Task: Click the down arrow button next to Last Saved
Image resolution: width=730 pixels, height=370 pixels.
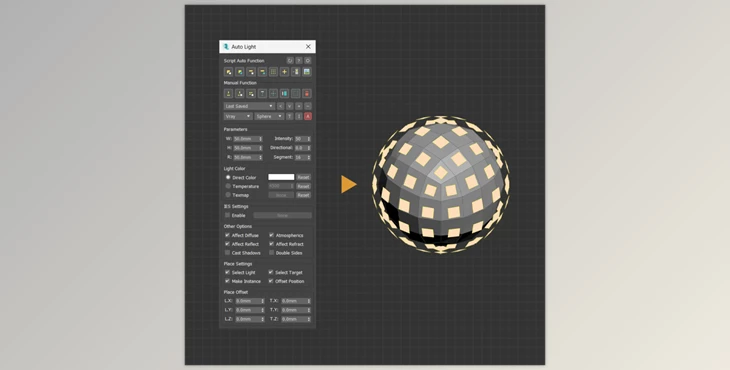Action: (x=290, y=106)
